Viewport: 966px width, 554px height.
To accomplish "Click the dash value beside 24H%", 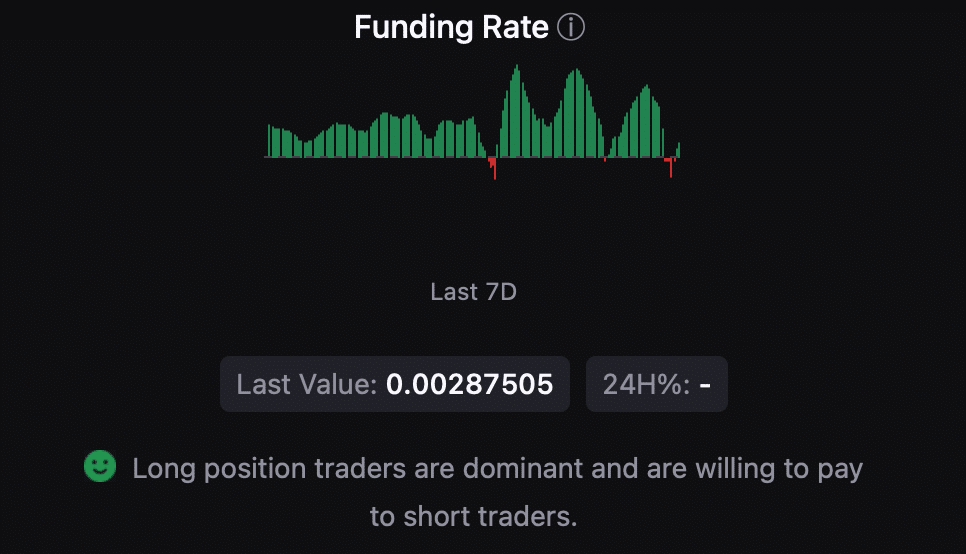I will pyautogui.click(x=705, y=384).
